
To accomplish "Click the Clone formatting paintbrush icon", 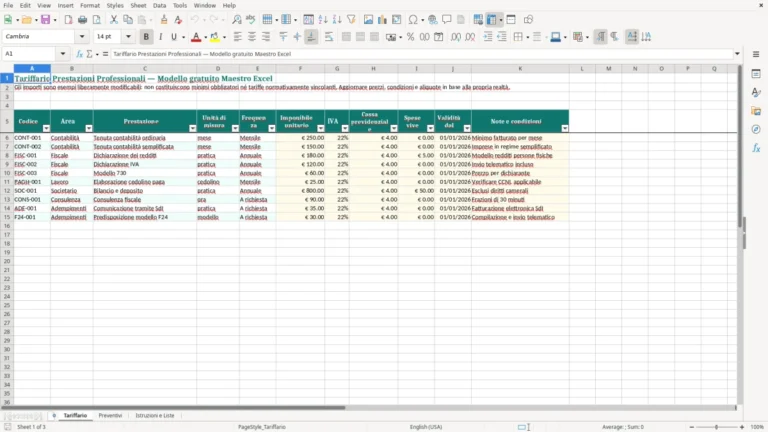I will click(x=164, y=20).
